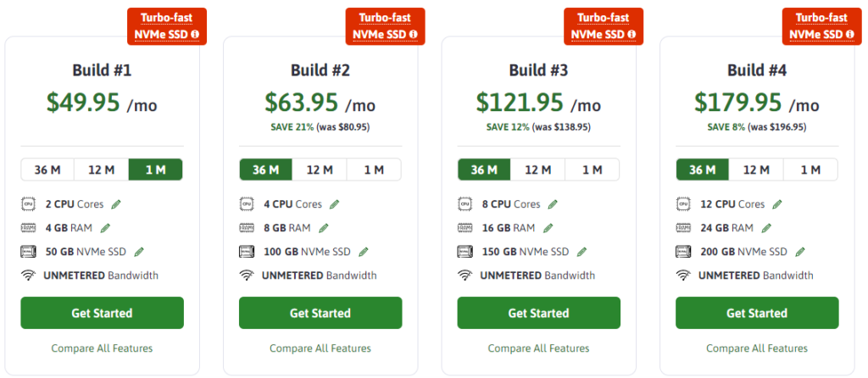This screenshot has width=868, height=378.
Task: Edit CPU cores pencil icon in Build #1
Action: click(115, 204)
